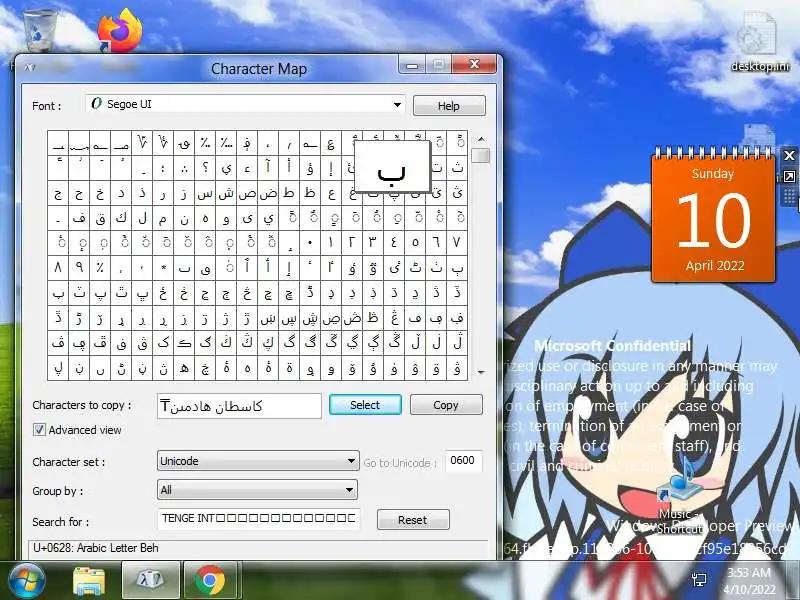Select the Arabic-Indic digit three ٣ cell
The height and width of the screenshot is (600, 800).
373,243
